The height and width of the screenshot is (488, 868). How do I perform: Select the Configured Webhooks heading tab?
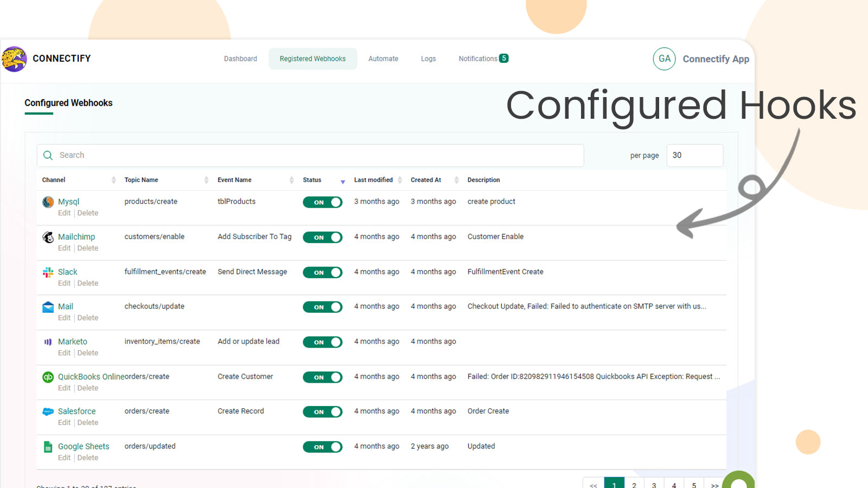(x=68, y=103)
